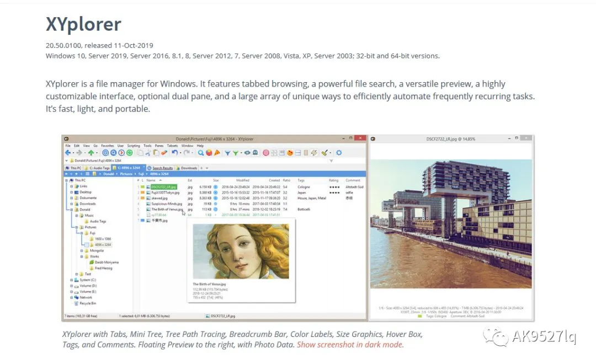This screenshot has height=364, width=596.
Task: Click the ghost filter icon in toolbar
Action: [x=255, y=152]
